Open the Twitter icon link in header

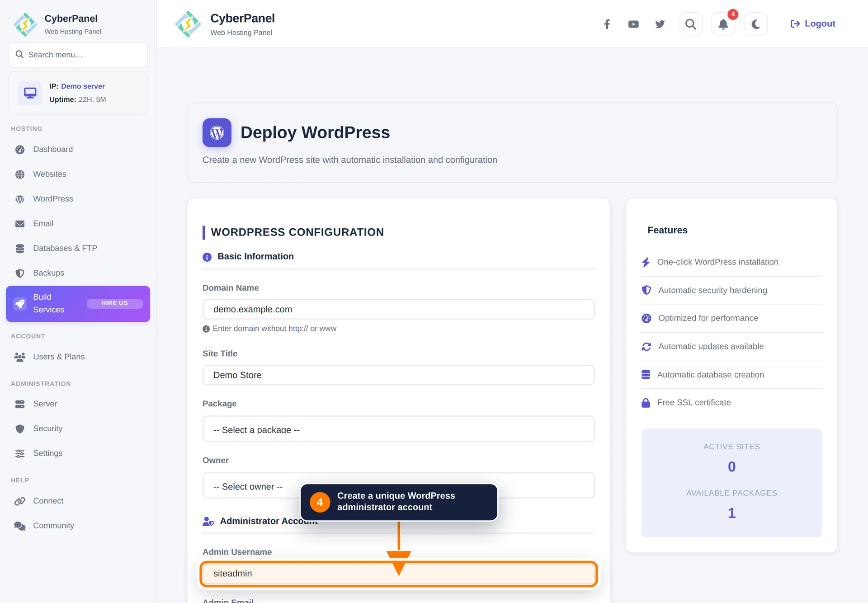(x=660, y=24)
